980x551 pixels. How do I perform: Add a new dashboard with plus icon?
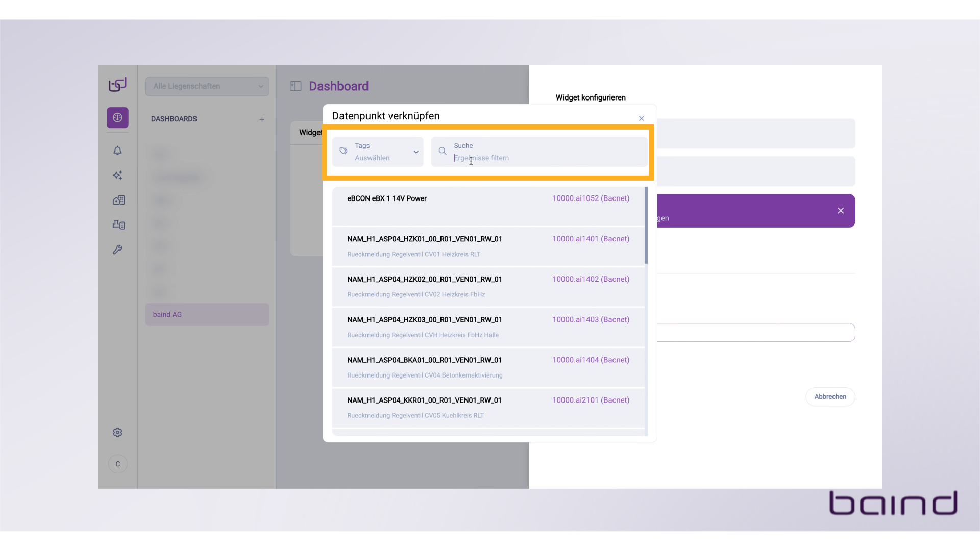(262, 119)
